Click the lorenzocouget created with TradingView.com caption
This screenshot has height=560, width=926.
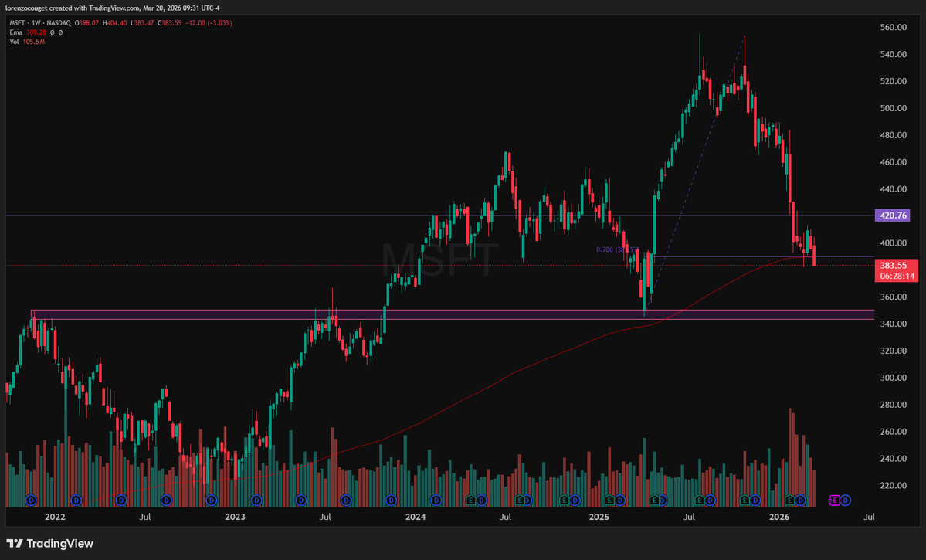pos(112,8)
